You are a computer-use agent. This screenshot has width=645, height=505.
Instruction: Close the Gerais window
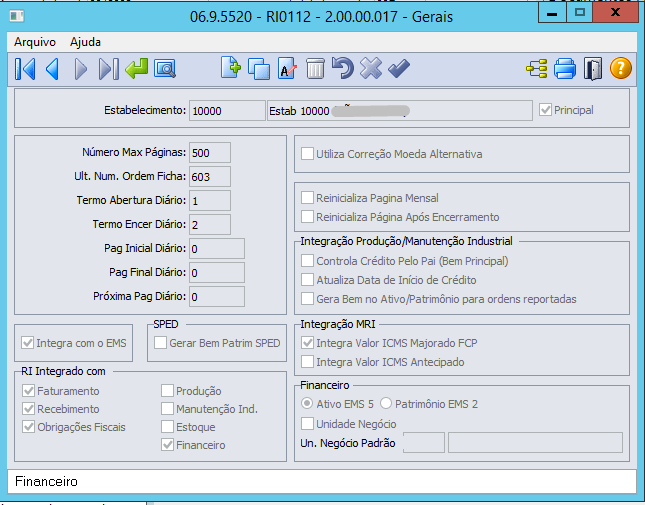[615, 13]
